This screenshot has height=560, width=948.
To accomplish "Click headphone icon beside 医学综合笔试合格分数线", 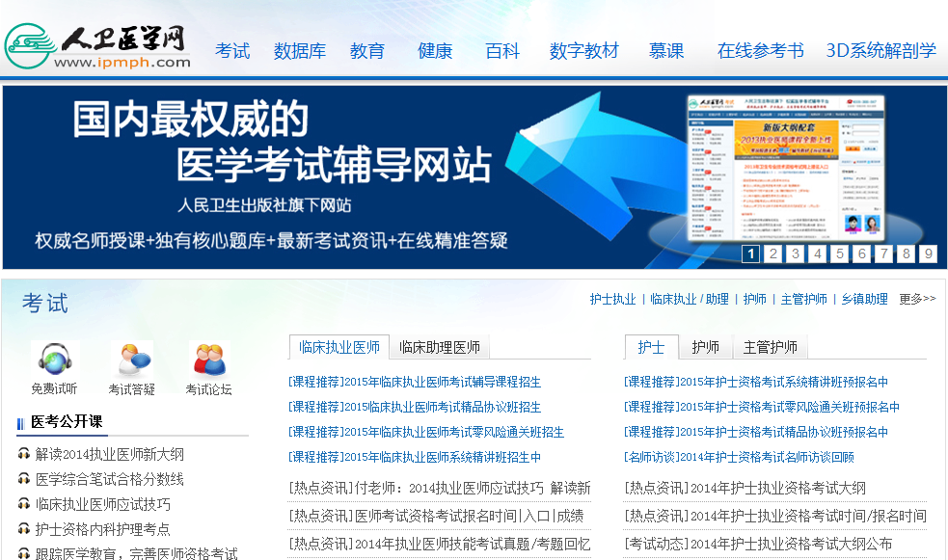I will tap(24, 479).
